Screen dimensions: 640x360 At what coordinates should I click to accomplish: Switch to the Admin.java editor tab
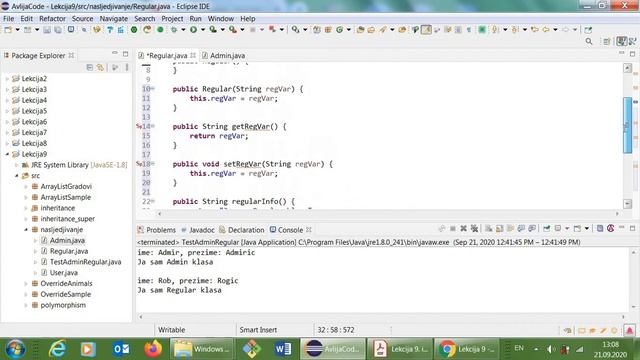[x=224, y=56]
